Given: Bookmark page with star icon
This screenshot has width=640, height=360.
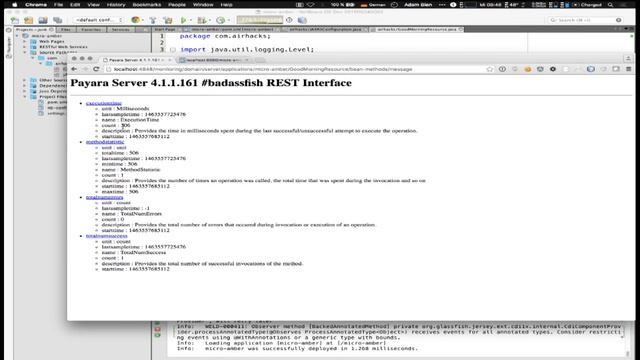Looking at the screenshot, I should 490,69.
